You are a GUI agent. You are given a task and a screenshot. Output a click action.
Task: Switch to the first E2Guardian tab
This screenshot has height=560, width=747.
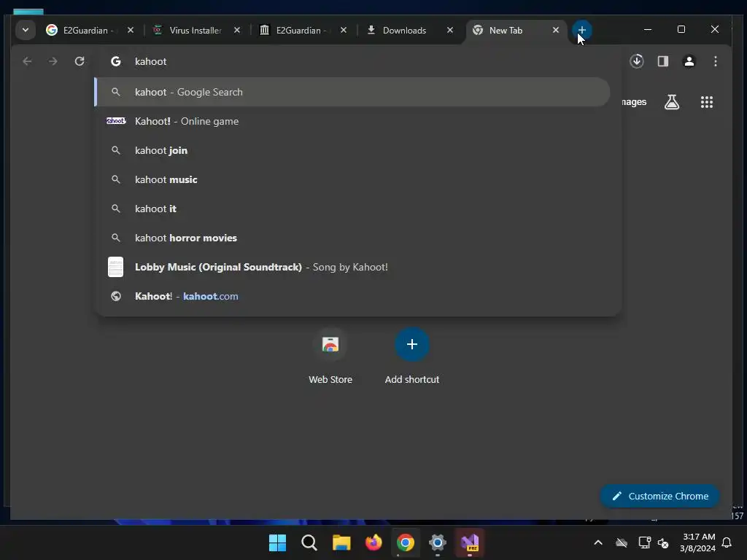(90, 30)
